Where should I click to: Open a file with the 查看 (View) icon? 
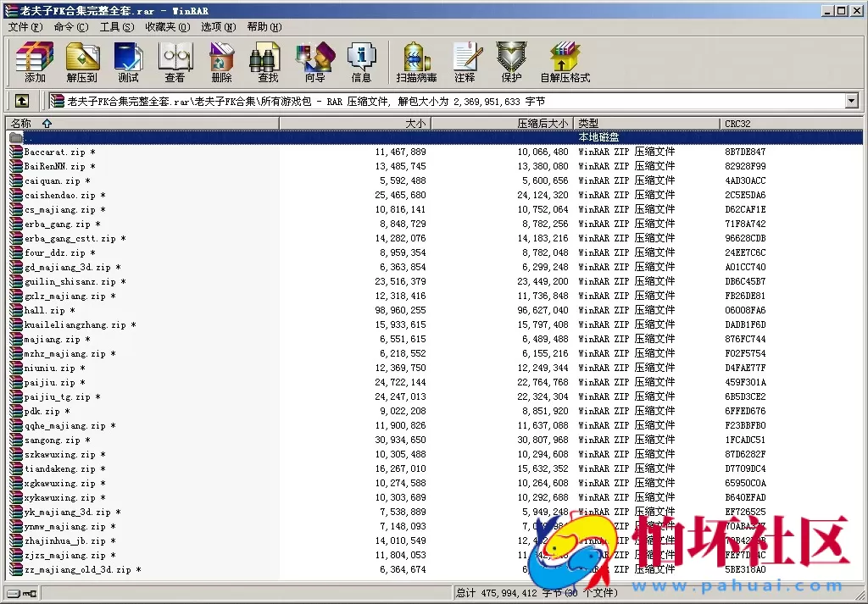click(175, 61)
